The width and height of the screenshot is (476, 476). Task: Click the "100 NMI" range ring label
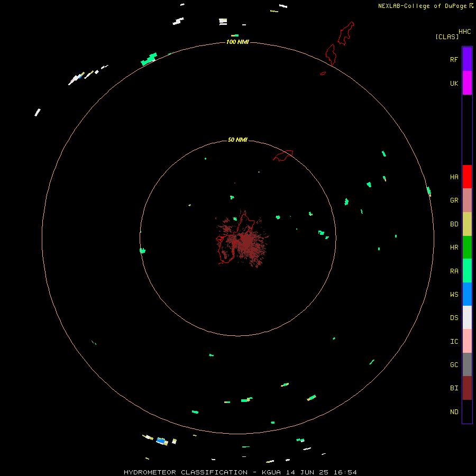237,42
